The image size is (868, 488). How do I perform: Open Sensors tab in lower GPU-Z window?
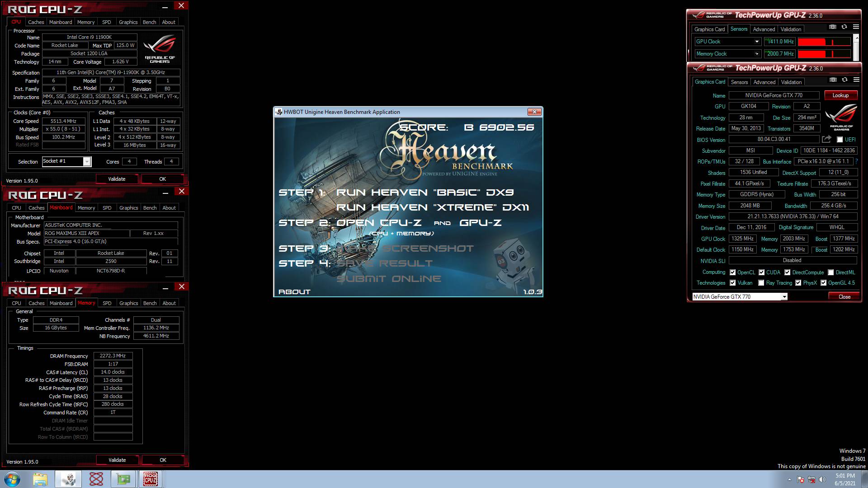coord(739,82)
